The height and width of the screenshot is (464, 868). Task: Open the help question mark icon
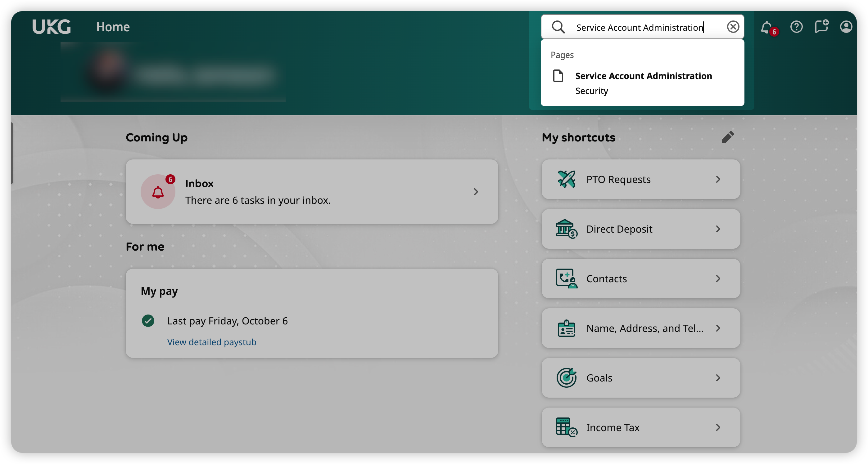[796, 27]
